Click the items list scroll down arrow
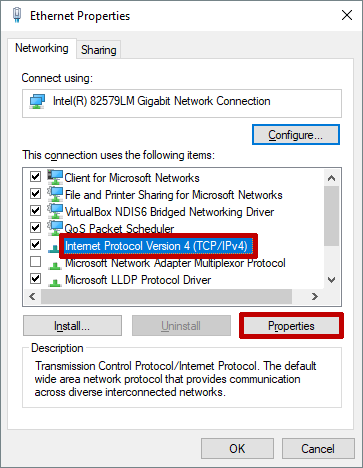The width and height of the screenshot is (363, 468). pyautogui.click(x=331, y=280)
